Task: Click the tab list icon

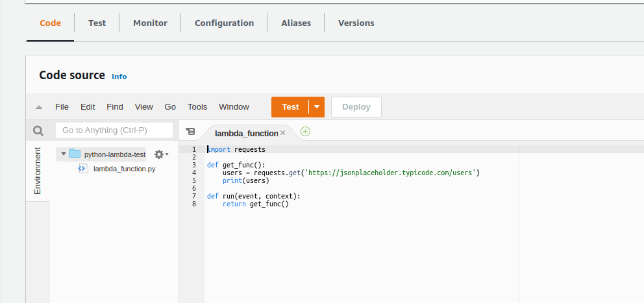Action: (190, 131)
